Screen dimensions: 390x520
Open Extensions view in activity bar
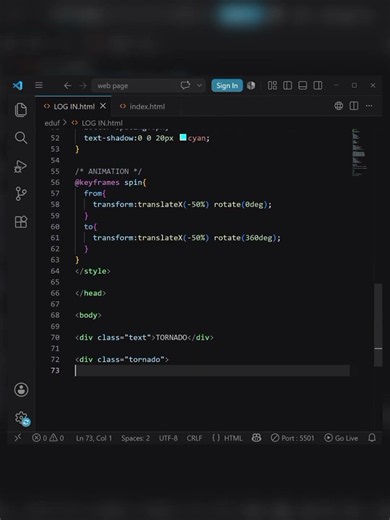tap(21, 222)
